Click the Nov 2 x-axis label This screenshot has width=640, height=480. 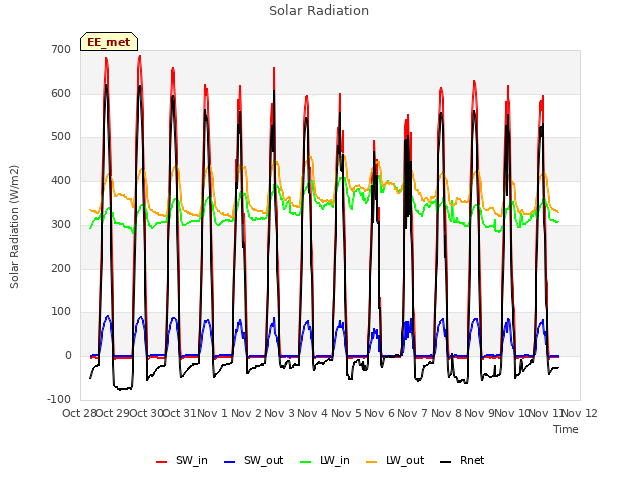(x=246, y=413)
